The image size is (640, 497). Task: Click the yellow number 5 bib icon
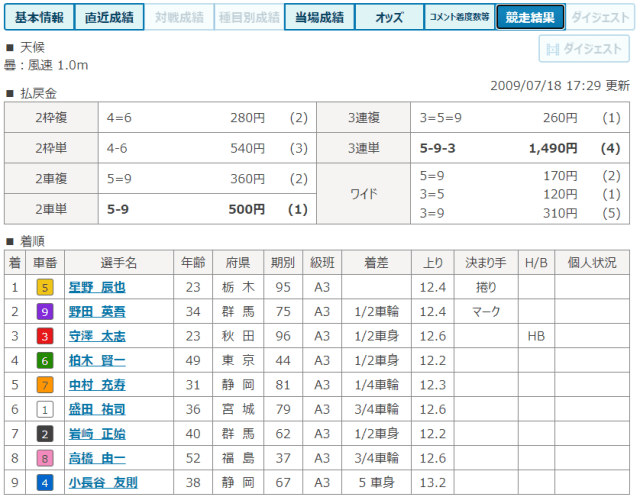(x=45, y=287)
